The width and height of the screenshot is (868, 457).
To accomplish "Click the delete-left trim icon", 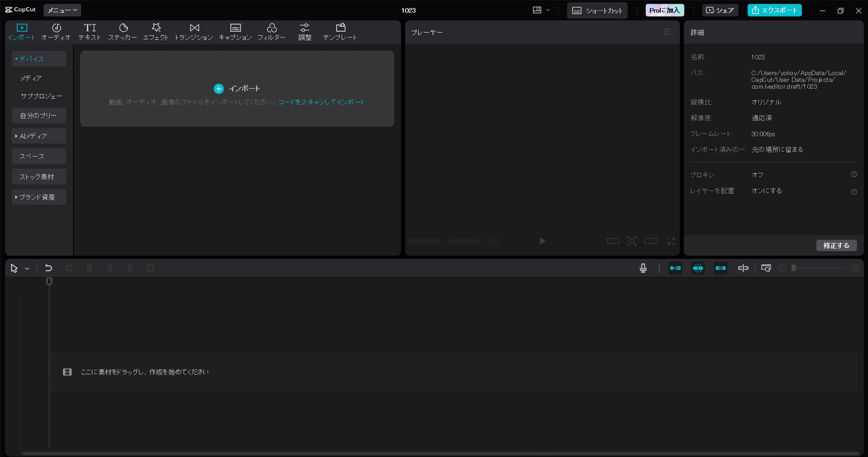I will 110,268.
